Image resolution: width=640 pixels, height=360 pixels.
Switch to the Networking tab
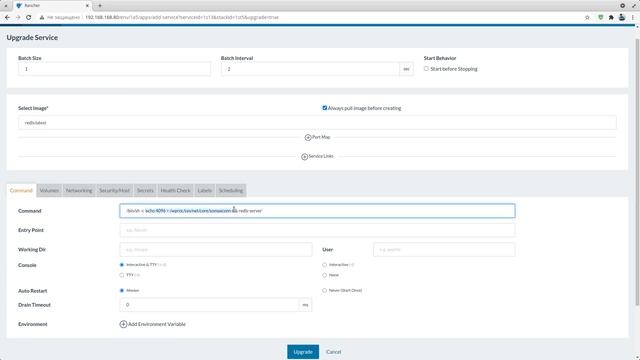[79, 191]
